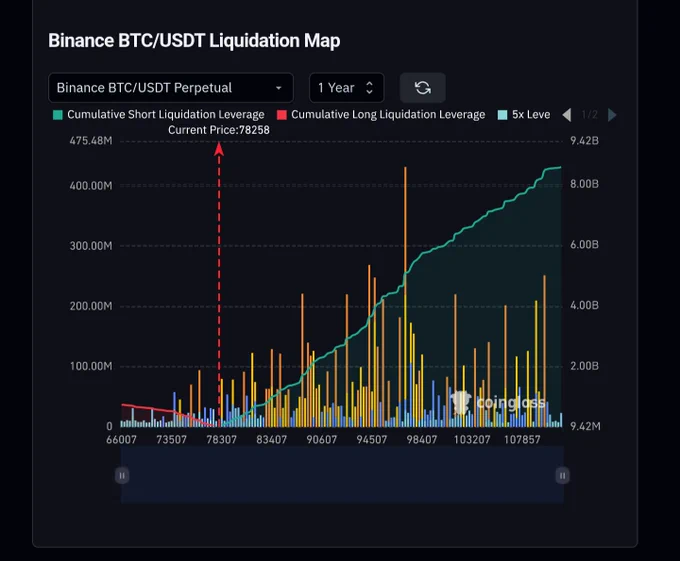This screenshot has width=680, height=561.
Task: Click the refresh chart button
Action: coord(423,88)
